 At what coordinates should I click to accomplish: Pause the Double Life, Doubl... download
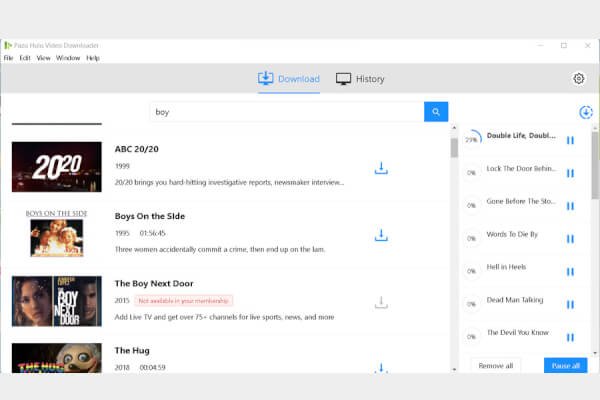570,140
